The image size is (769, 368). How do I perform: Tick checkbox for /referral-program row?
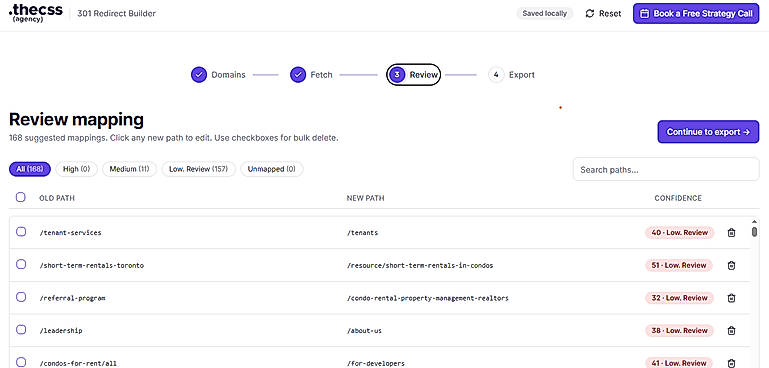[21, 297]
